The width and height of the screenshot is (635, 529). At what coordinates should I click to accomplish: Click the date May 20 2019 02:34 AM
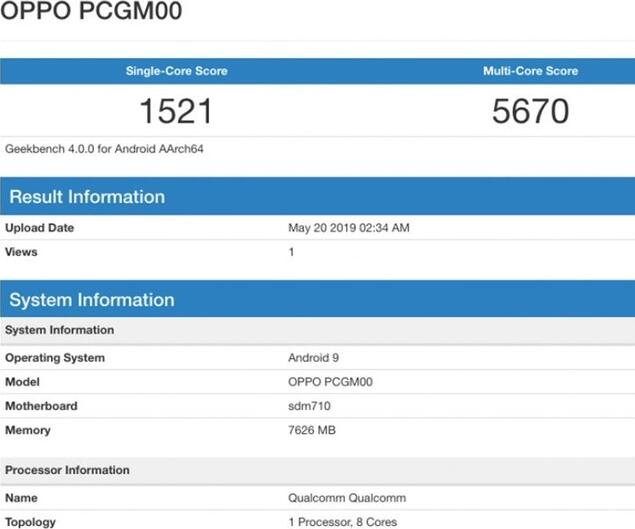[349, 228]
